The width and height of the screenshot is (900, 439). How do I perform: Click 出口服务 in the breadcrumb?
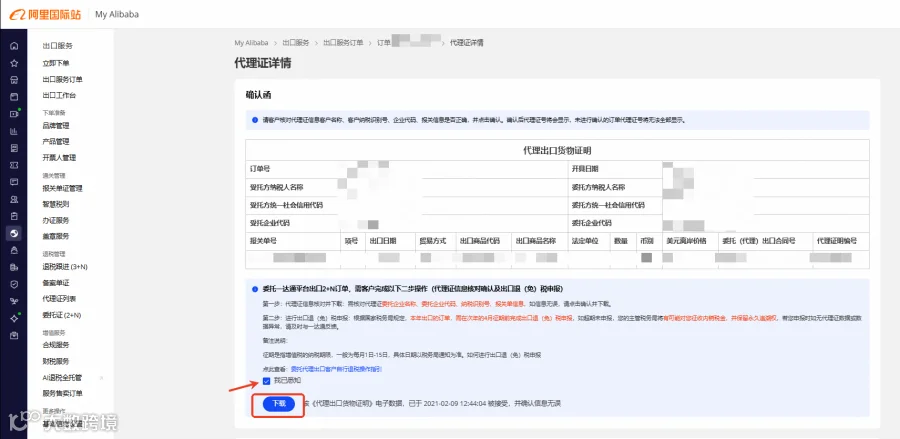(296, 43)
